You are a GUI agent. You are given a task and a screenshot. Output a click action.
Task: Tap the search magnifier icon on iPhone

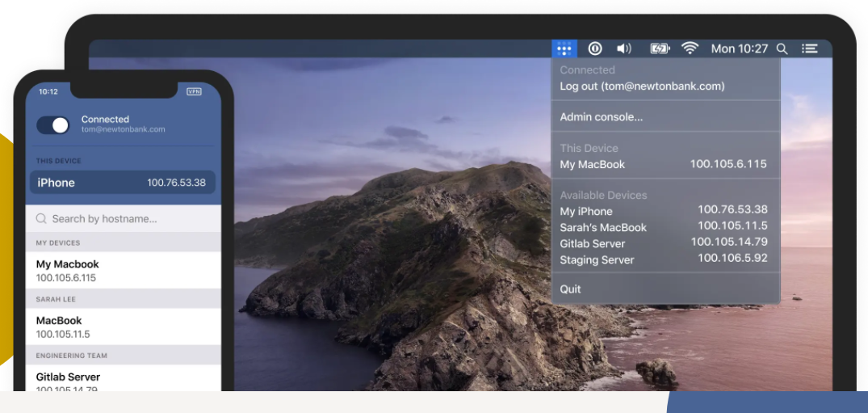(x=41, y=218)
